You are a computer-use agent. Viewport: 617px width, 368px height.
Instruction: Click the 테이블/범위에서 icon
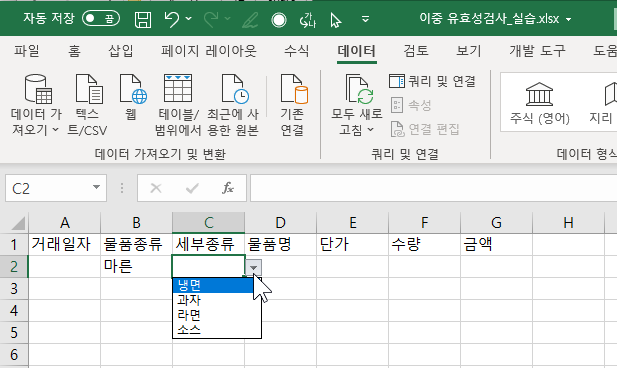(178, 89)
